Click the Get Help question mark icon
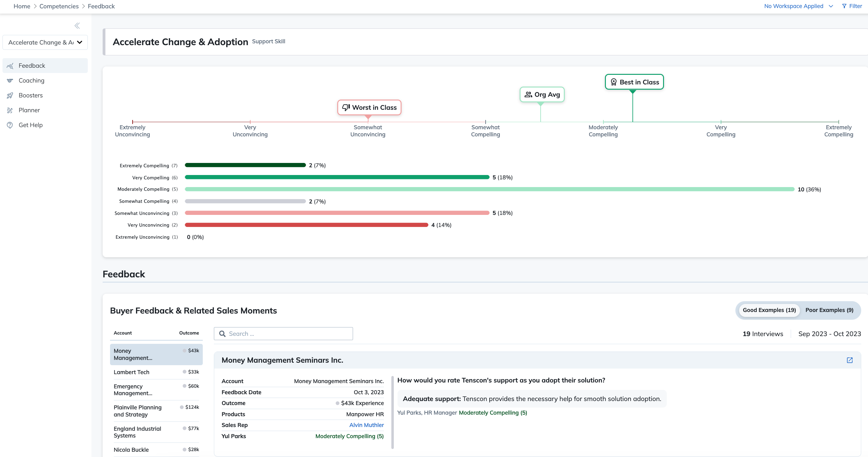 click(x=10, y=125)
